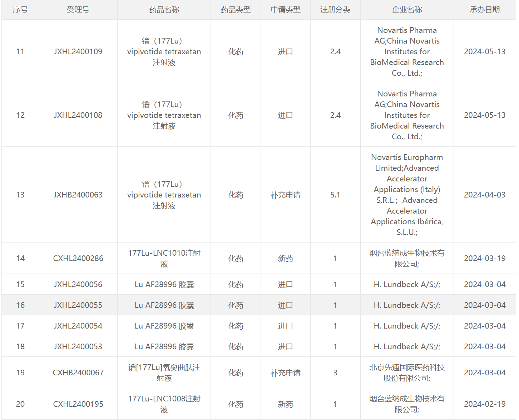Click drug name 177Lu-LNC1008注射液
This screenshot has width=519, height=420.
pyautogui.click(x=164, y=404)
